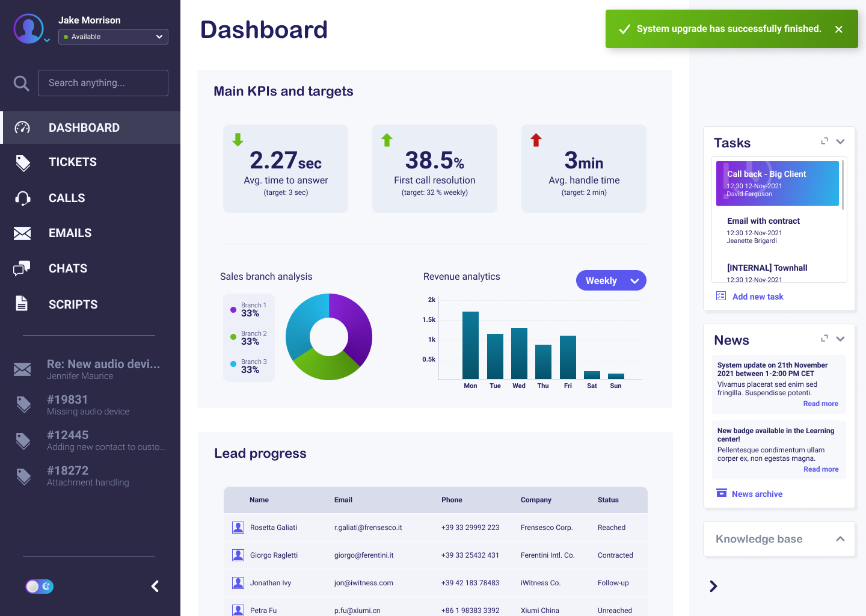This screenshot has width=866, height=616.
Task: Toggle the dark mode switch
Action: pyautogui.click(x=40, y=587)
